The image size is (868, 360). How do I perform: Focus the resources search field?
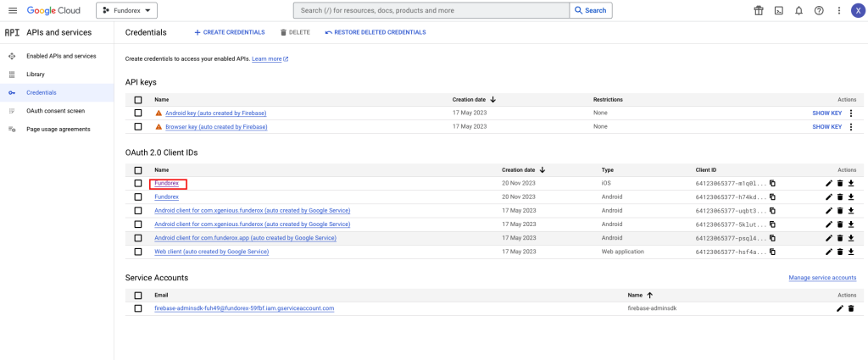pyautogui.click(x=431, y=10)
